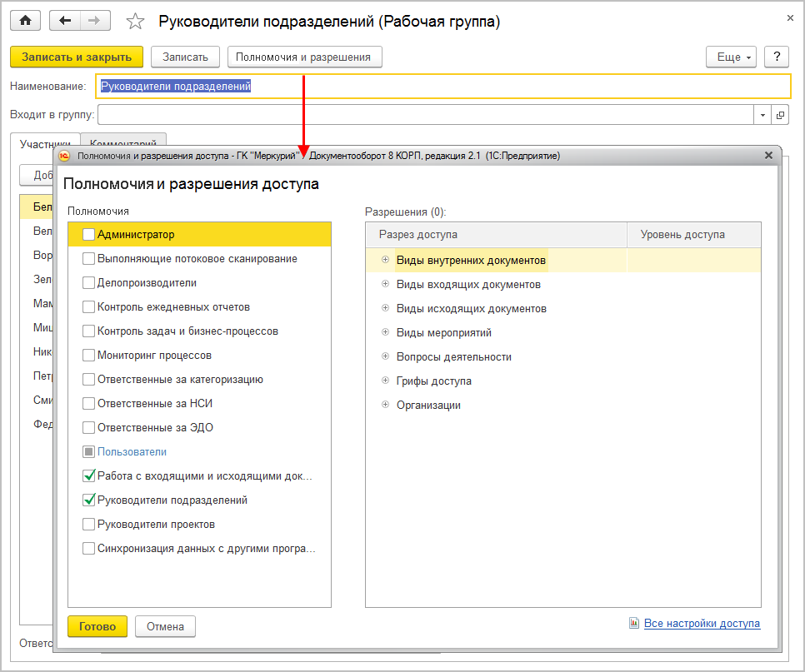Screen dimensions: 805x672
Task: Close the Полномочия и разрешения доступа dialog
Action: click(x=768, y=155)
